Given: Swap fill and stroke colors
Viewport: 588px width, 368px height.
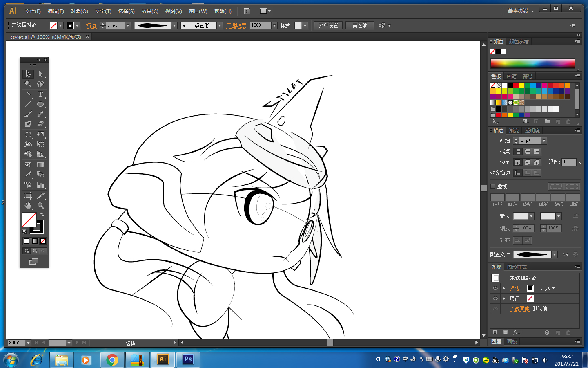Looking at the screenshot, I should point(42,214).
